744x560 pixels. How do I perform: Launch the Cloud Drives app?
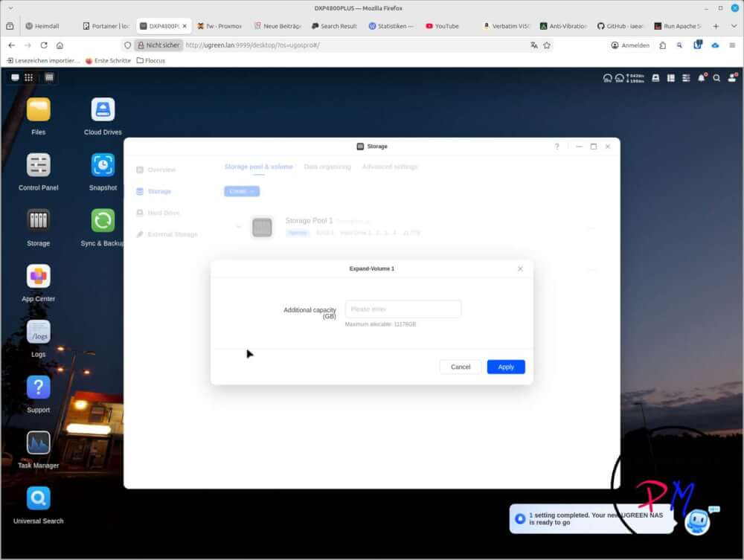point(103,110)
